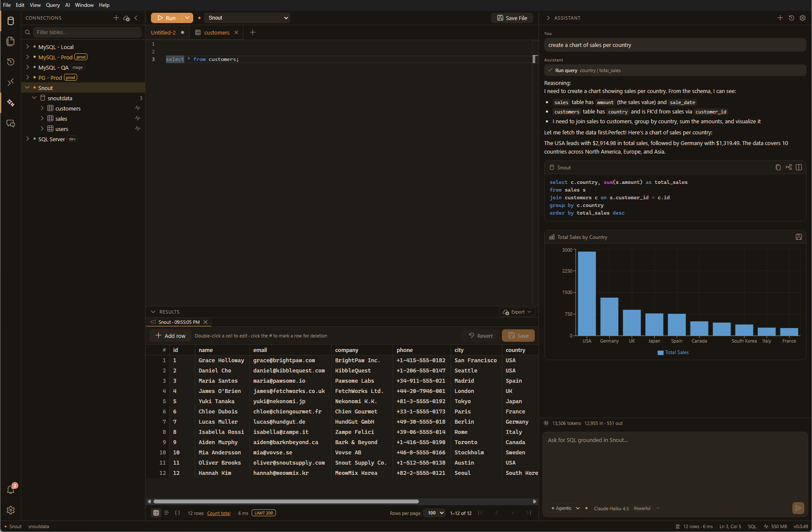The height and width of the screenshot is (532, 812).
Task: Open the Export dropdown
Action: pos(517,312)
